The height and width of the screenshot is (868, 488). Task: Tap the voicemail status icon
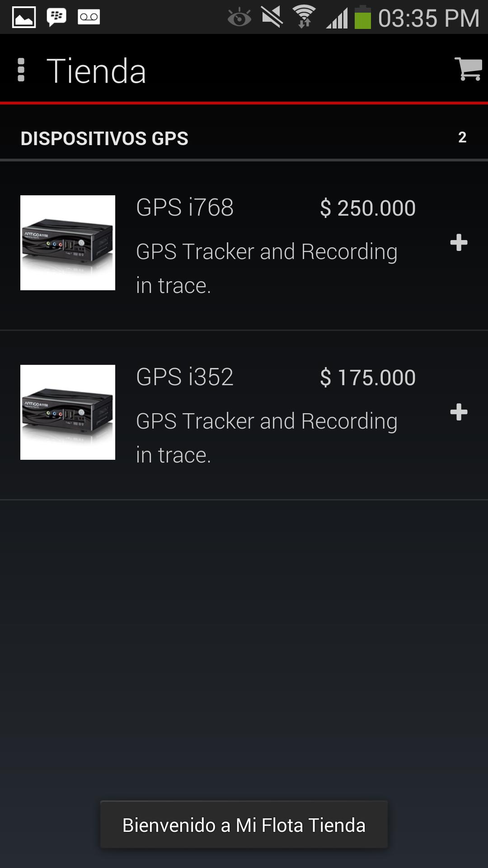coord(89,17)
